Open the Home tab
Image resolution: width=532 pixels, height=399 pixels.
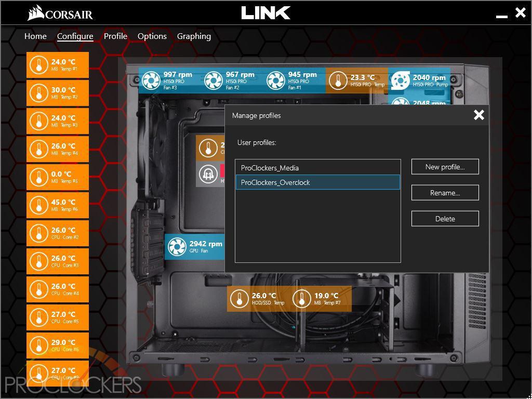click(35, 36)
